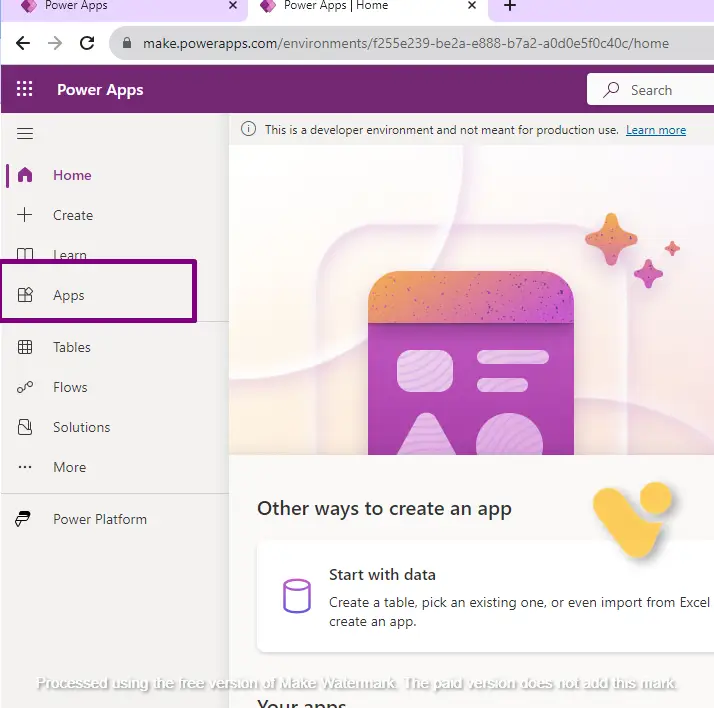
Task: Collapse the left navigation hamburger menu
Action: pos(25,133)
